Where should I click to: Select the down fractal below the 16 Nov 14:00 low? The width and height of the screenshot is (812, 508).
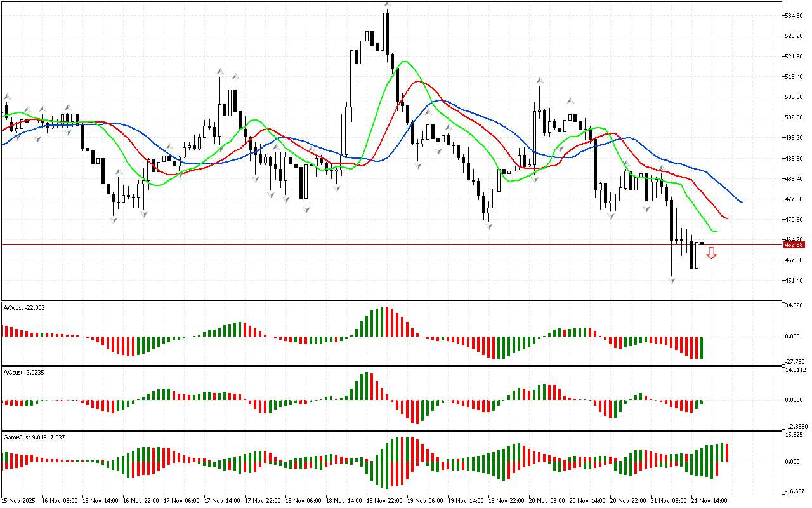point(114,220)
